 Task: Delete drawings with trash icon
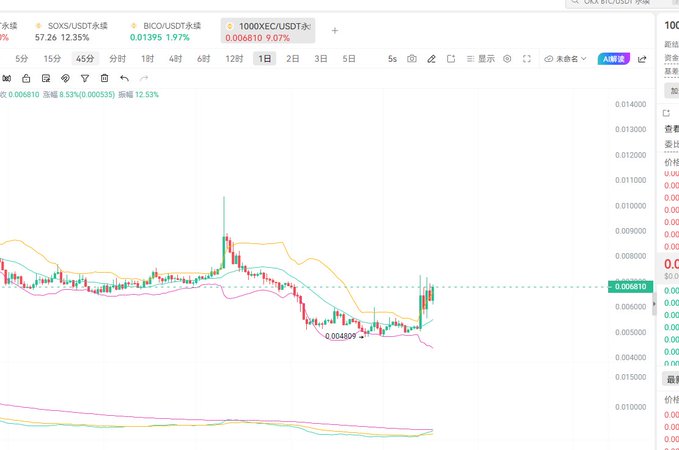104,78
